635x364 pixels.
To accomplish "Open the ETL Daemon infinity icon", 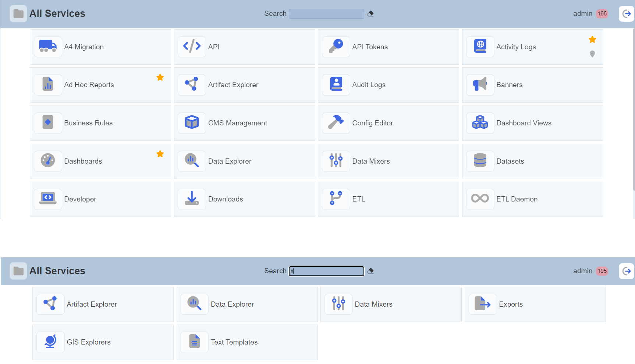I will [480, 199].
